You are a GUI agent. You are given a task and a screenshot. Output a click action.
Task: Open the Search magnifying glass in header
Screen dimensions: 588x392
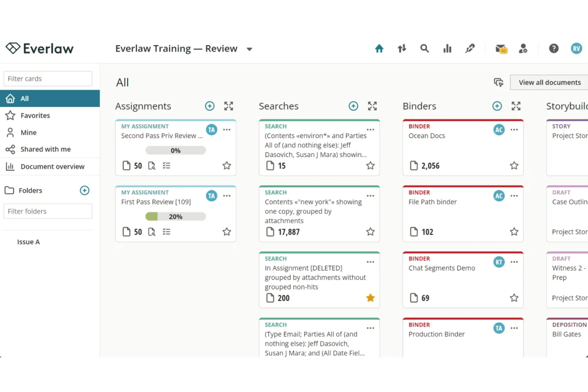coord(425,48)
